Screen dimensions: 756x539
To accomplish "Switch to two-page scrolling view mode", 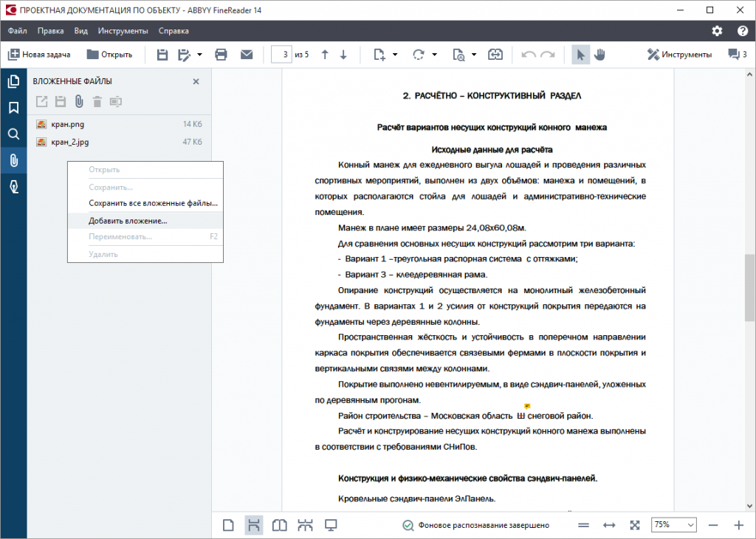I will point(305,525).
